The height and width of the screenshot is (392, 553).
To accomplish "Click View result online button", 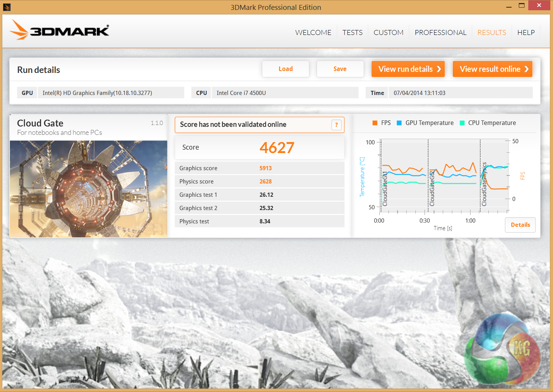I will coord(493,69).
